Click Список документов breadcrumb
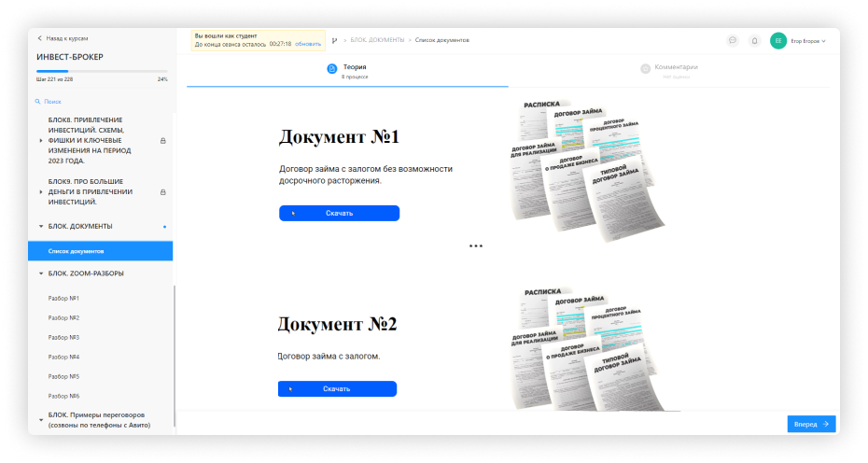This screenshot has height=463, width=868. (442, 40)
